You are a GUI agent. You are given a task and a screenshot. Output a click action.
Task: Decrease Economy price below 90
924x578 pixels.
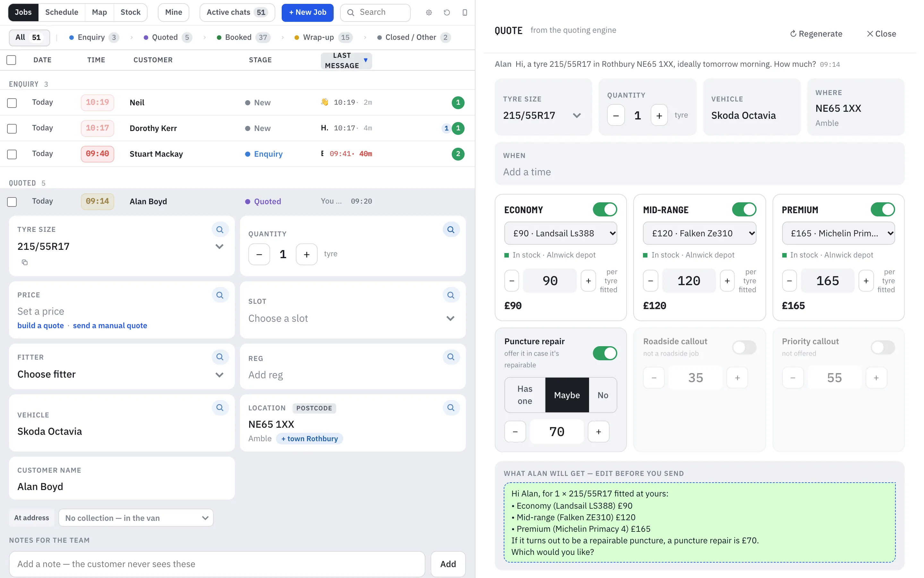pyautogui.click(x=512, y=281)
